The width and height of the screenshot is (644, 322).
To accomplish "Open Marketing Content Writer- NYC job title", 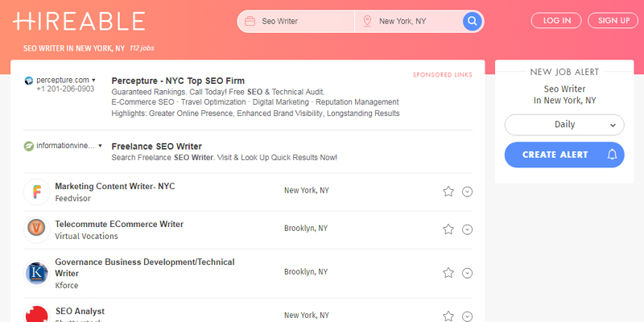I will point(115,186).
